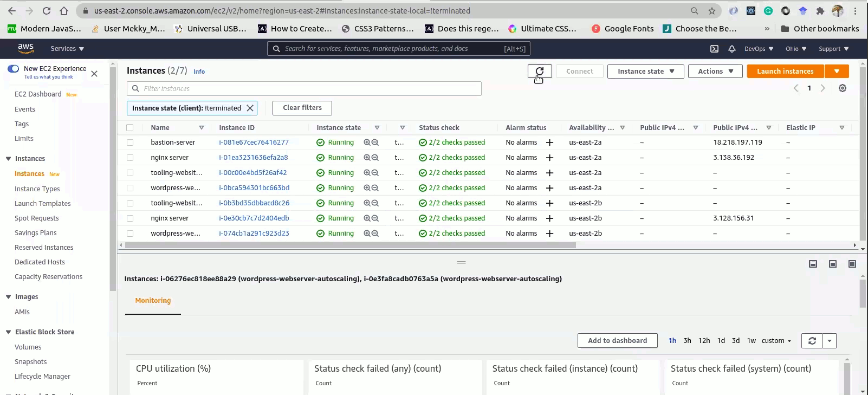Refresh the instances list
The width and height of the screenshot is (868, 395).
coord(540,71)
